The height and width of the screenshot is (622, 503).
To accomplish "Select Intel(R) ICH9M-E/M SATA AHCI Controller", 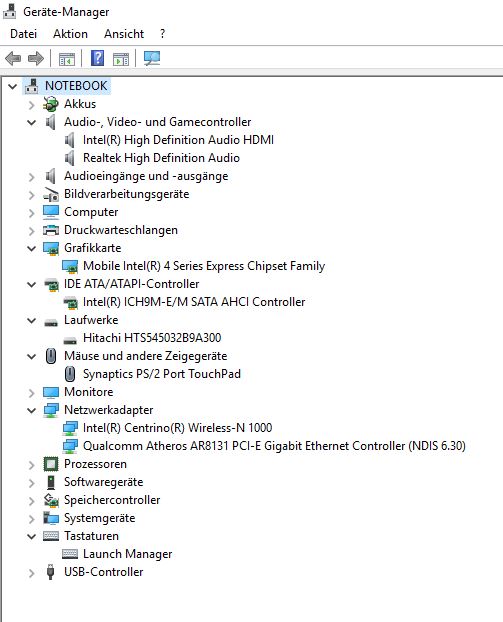I will [194, 302].
